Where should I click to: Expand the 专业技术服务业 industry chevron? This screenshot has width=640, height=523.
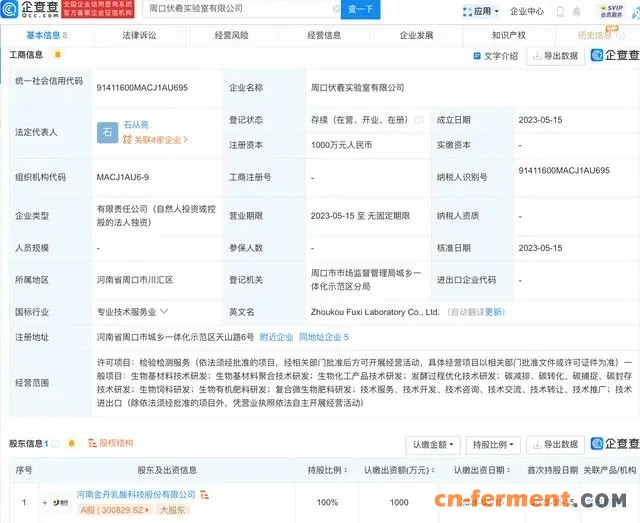pos(165,312)
